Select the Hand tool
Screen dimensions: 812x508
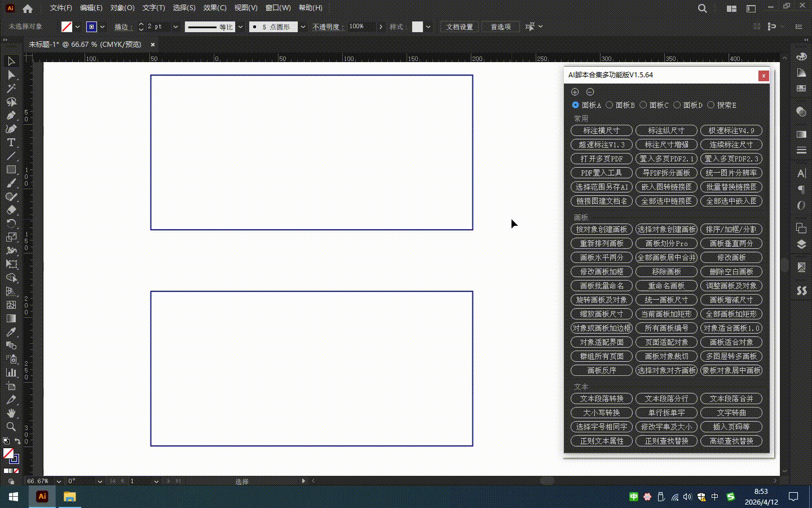[x=11, y=413]
